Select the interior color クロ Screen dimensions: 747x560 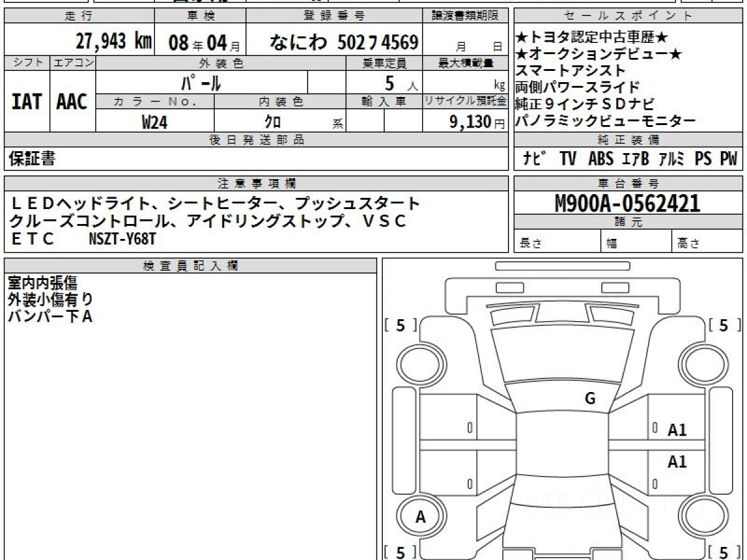coord(273,122)
